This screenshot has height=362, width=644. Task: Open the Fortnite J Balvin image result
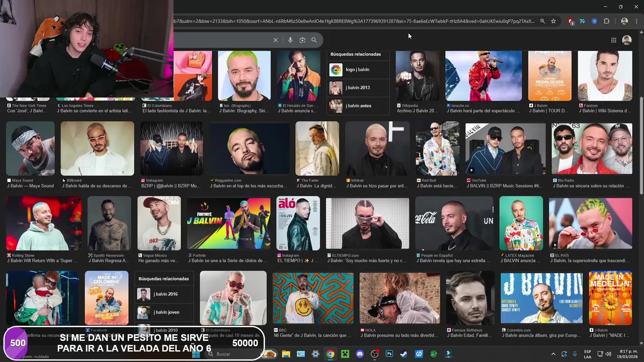[228, 223]
